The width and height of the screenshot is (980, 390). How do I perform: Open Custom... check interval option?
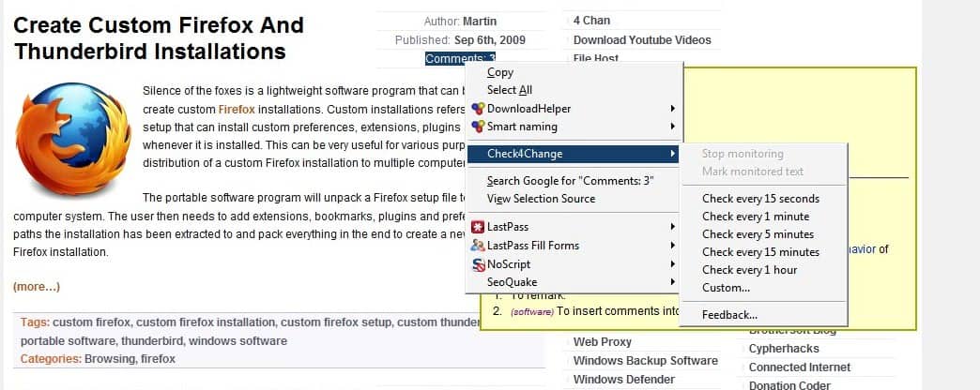[x=726, y=288]
